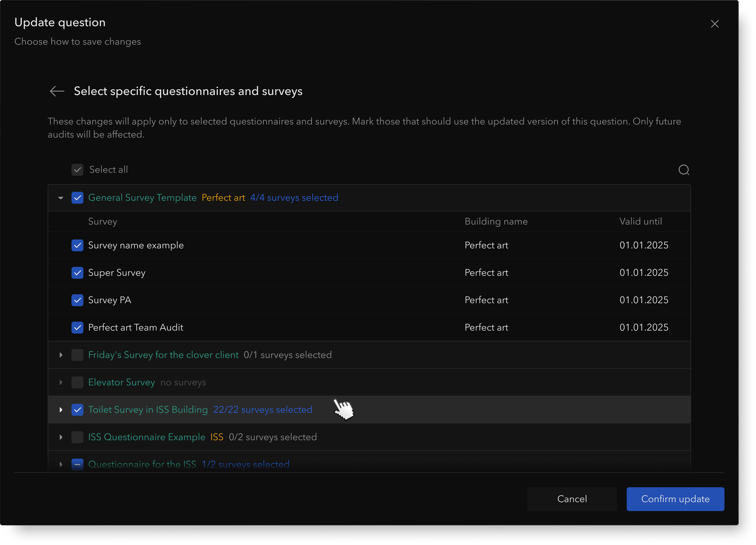Uncheck General Survey Template checkbox
Viewport: 756px width, 545px height.
[77, 198]
